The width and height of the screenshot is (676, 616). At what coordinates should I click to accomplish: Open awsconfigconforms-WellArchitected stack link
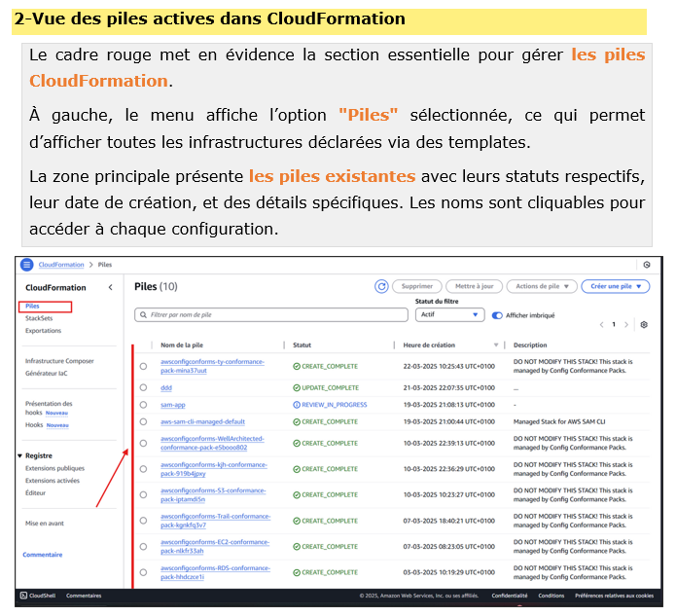click(213, 444)
